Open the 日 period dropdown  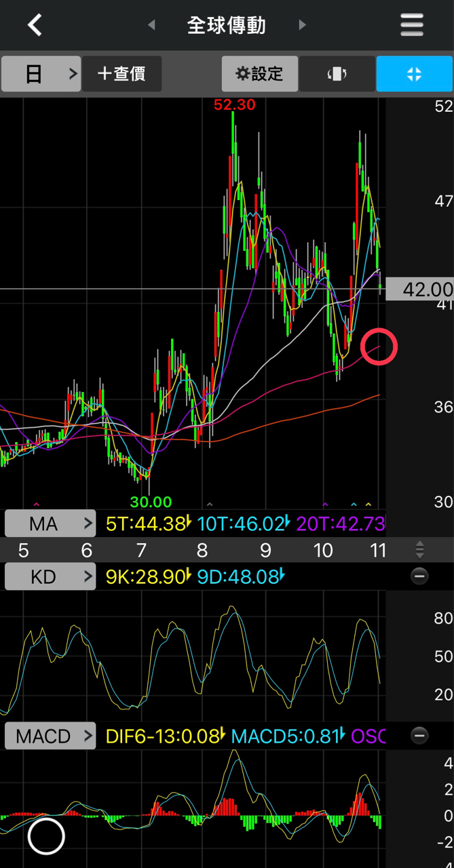click(41, 74)
